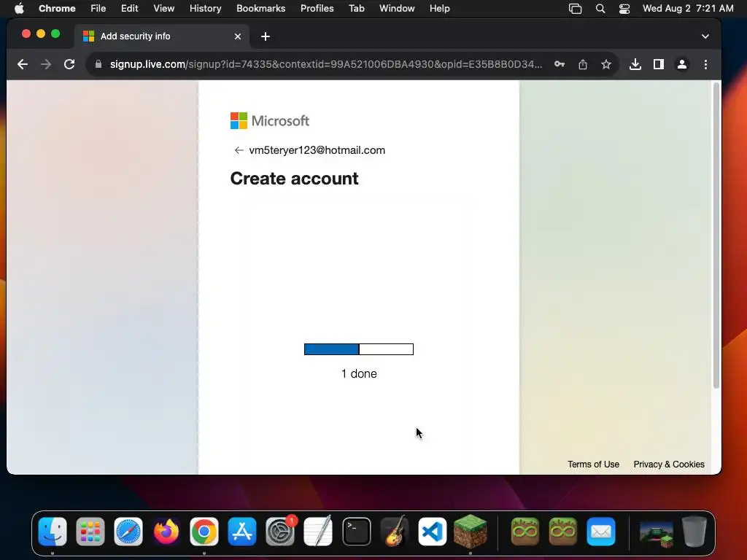Open the Tab menu

356,9
